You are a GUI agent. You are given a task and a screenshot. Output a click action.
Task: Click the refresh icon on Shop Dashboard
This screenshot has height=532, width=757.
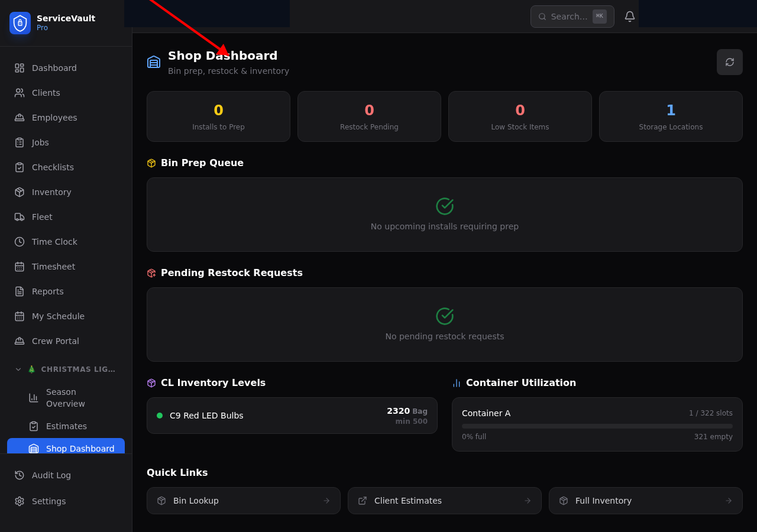(x=729, y=61)
